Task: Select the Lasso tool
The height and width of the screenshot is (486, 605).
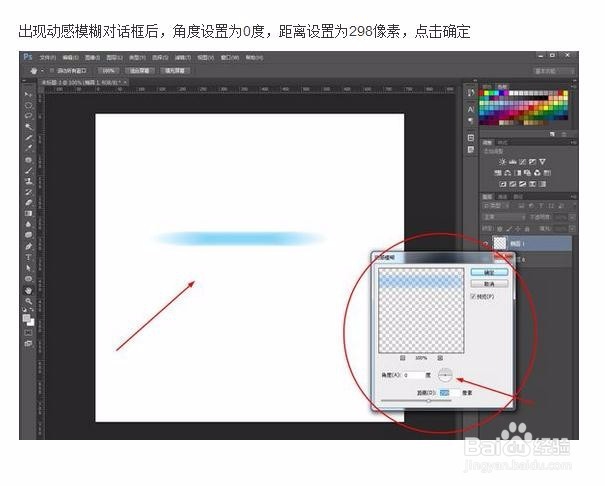Action: (x=28, y=116)
